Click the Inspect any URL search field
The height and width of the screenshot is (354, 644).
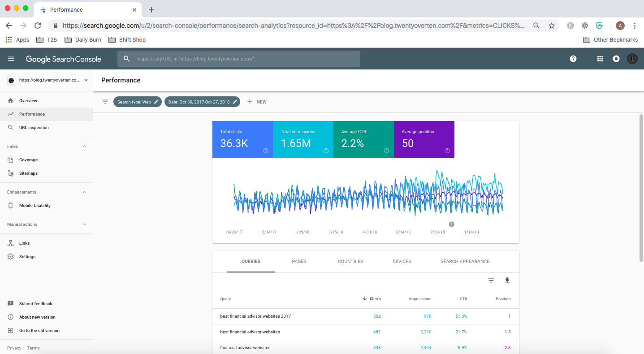coord(239,58)
